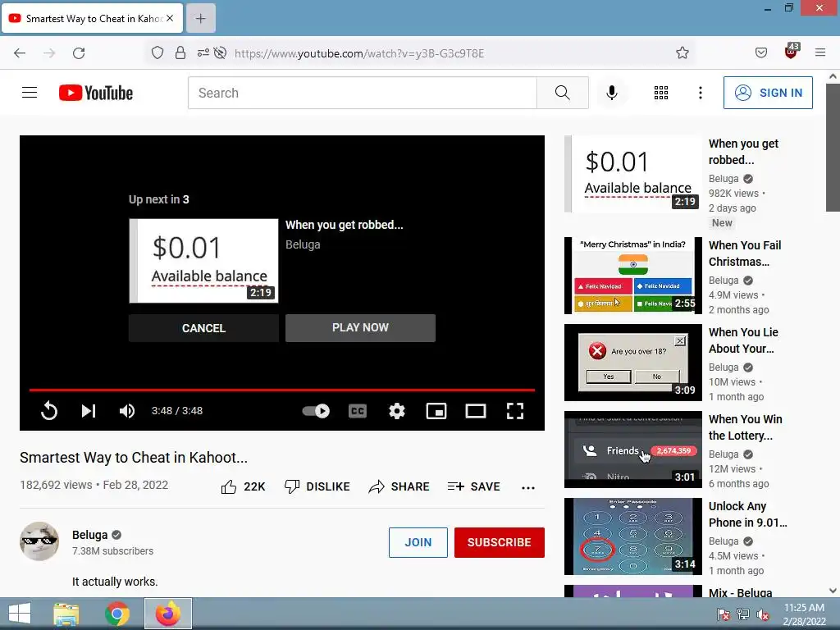This screenshot has width=840, height=630.
Task: Save the page to Pocket
Action: 760,53
